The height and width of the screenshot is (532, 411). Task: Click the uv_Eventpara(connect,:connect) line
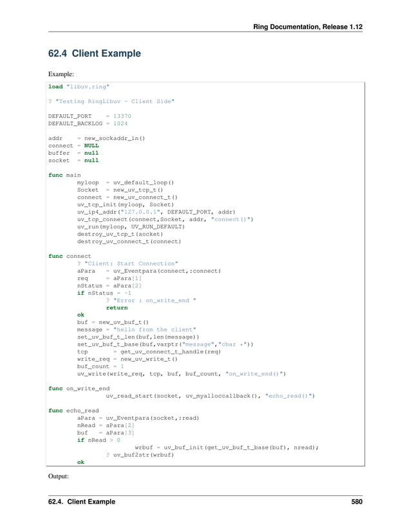[149, 271]
